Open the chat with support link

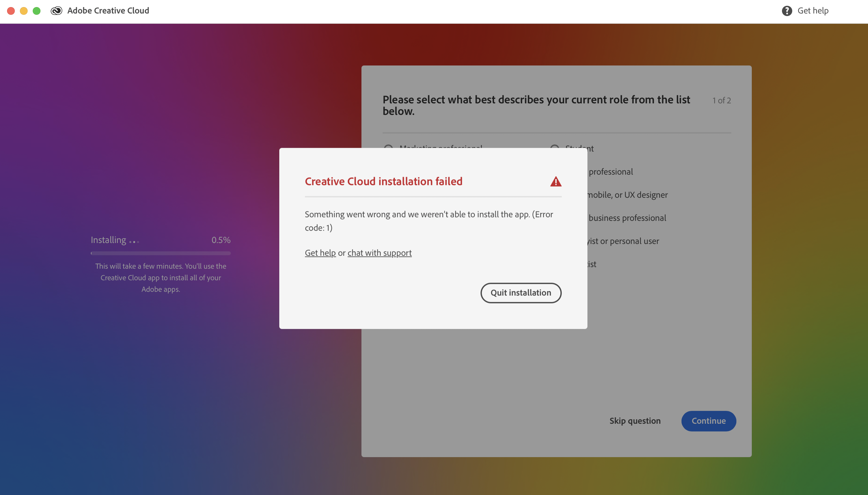tap(379, 253)
